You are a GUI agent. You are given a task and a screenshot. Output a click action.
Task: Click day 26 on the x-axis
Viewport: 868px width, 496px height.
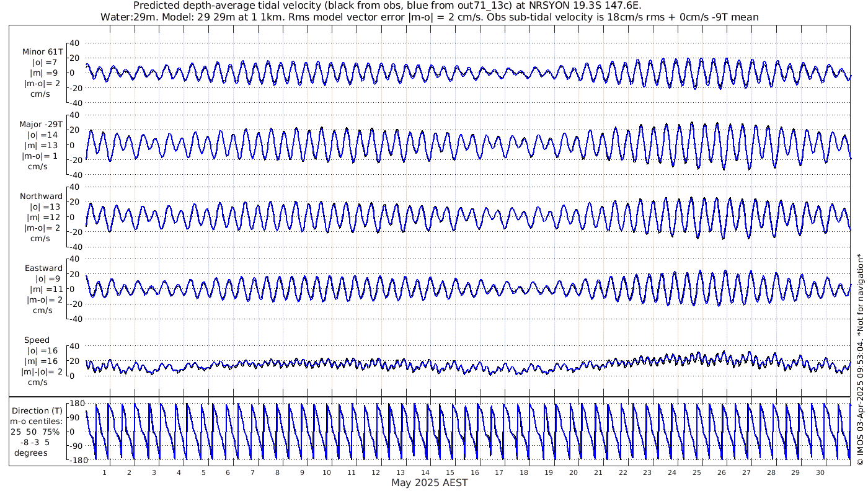click(721, 472)
